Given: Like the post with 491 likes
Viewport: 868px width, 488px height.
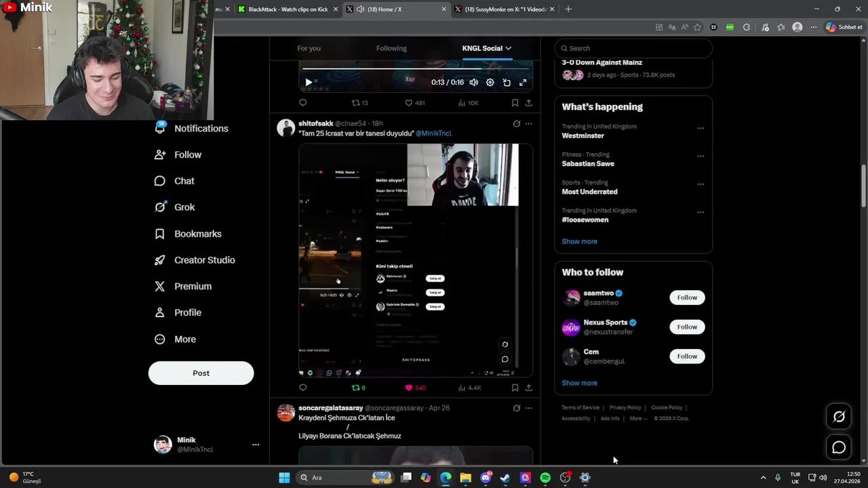Looking at the screenshot, I should (414, 103).
